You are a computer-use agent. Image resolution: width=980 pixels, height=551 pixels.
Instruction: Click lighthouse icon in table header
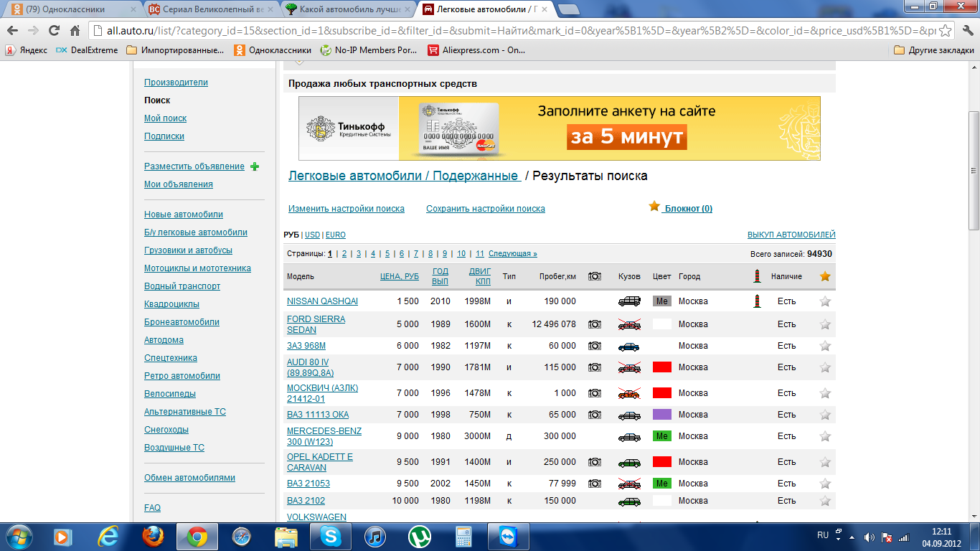pyautogui.click(x=756, y=276)
